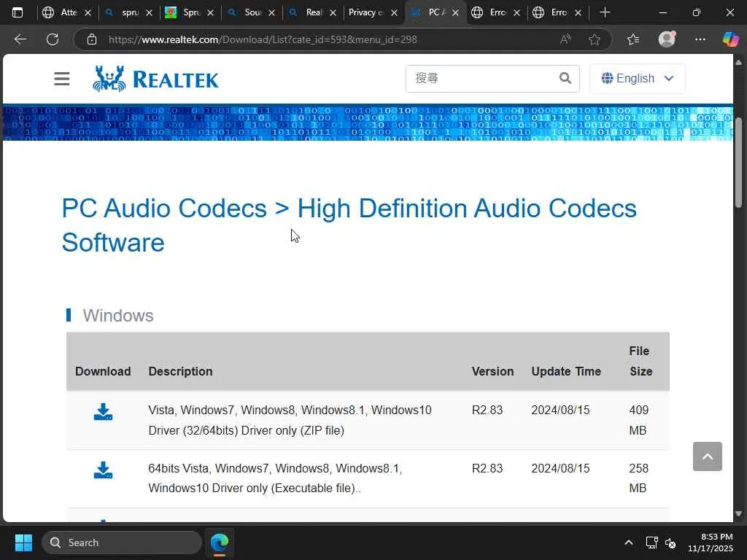Open the Realtek hamburger menu
Image resolution: width=747 pixels, height=560 pixels.
point(61,79)
